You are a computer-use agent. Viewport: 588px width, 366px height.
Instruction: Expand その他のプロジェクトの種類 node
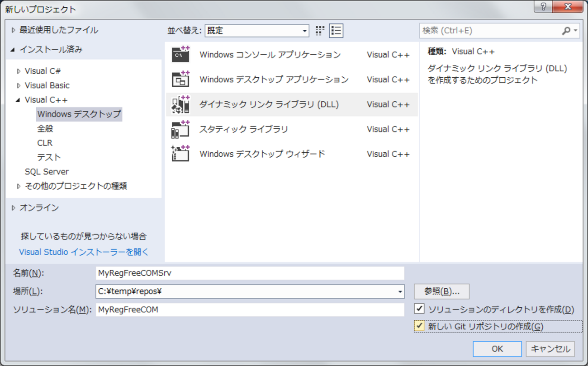(19, 186)
